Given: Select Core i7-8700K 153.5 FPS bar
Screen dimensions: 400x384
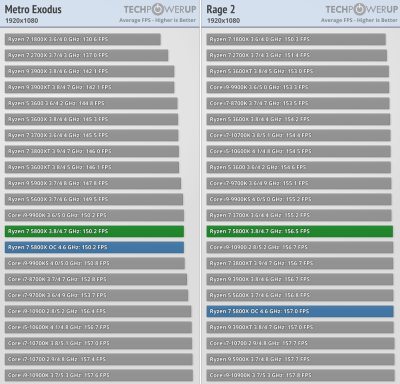Looking at the screenshot, I should [x=298, y=103].
